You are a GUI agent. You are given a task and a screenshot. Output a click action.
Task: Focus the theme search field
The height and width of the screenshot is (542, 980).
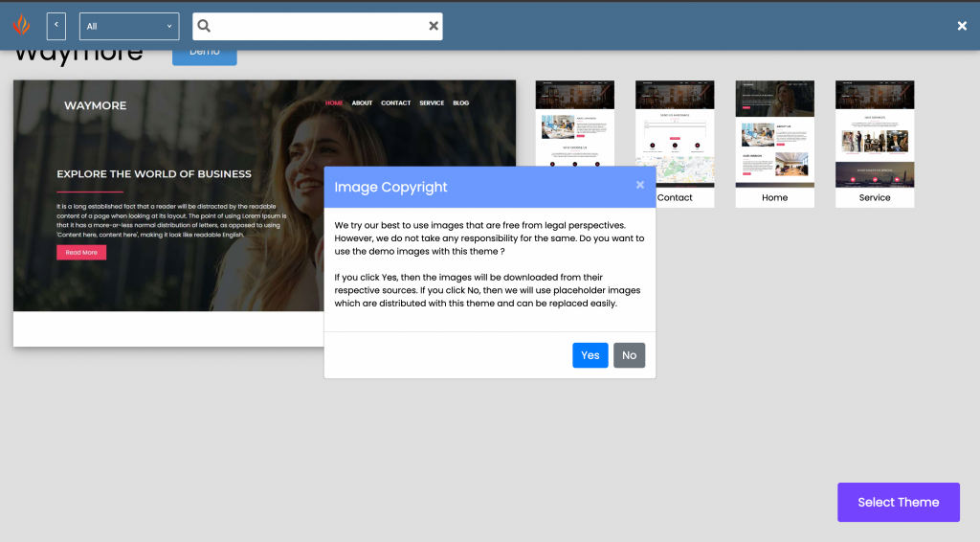[318, 26]
